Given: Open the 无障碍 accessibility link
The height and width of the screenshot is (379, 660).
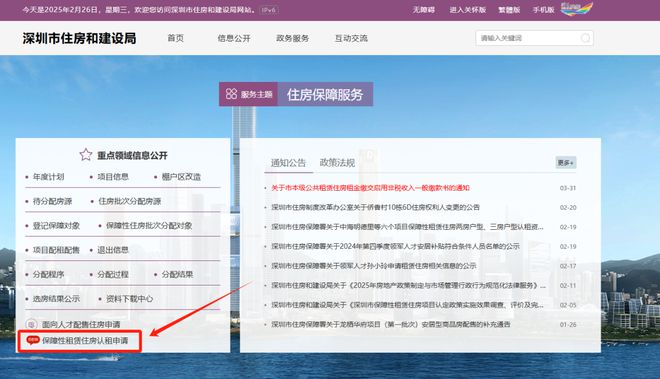Looking at the screenshot, I should 423,10.
